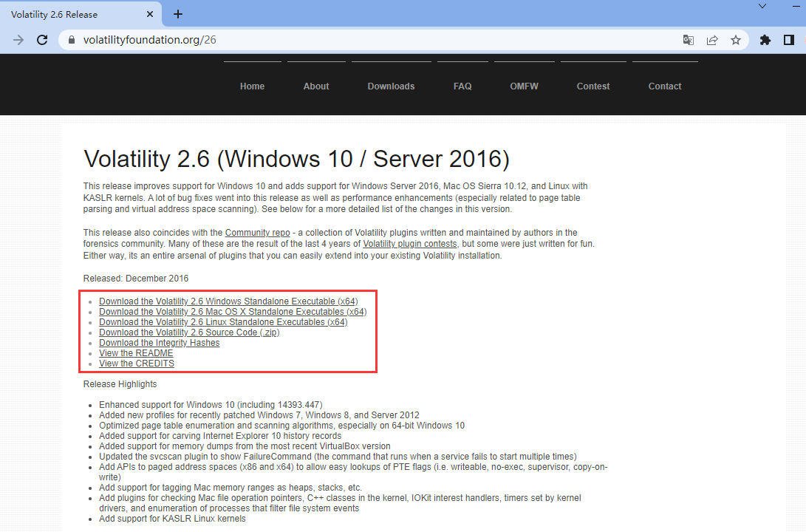Download the Windows Standalone Executable (x64)
Screen dimensions: 806x532
228,301
